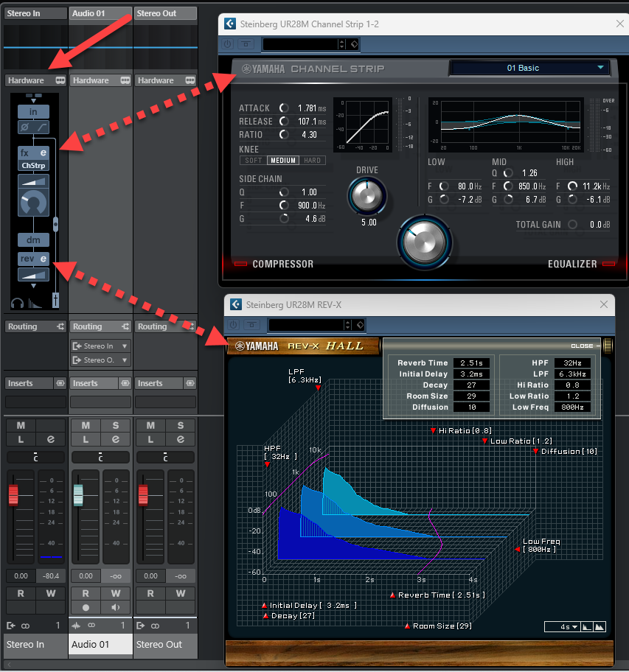Click the Stereo Out output channel type icon
Viewport: 629px width, 672px height.
[x=140, y=626]
